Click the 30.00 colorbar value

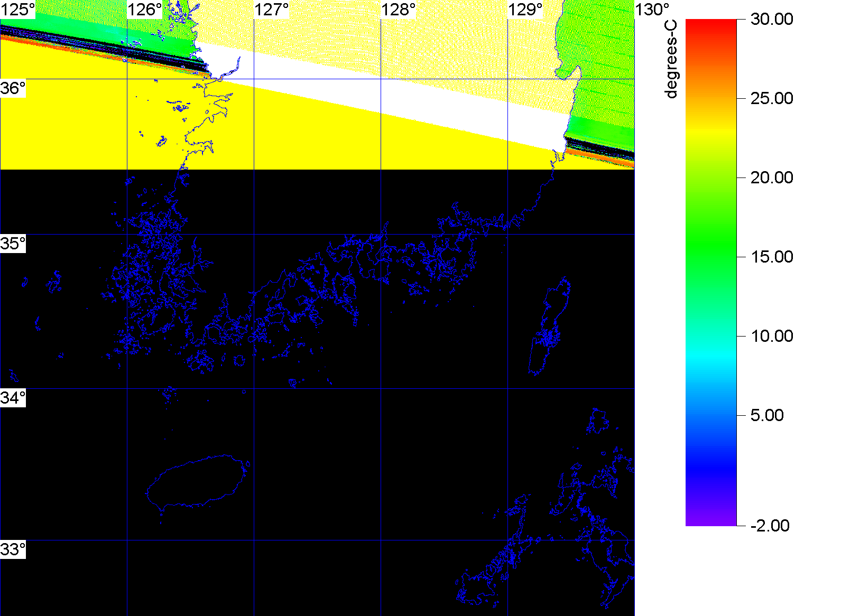(x=772, y=19)
